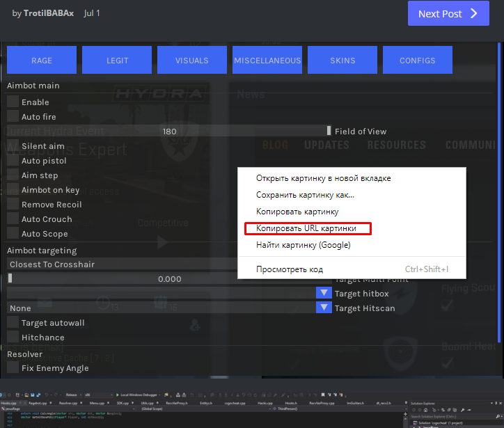Image resolution: width=504 pixels, height=428 pixels.
Task: Click the 0.000 slider handle under Closest To Crosshair
Action: click(x=10, y=278)
